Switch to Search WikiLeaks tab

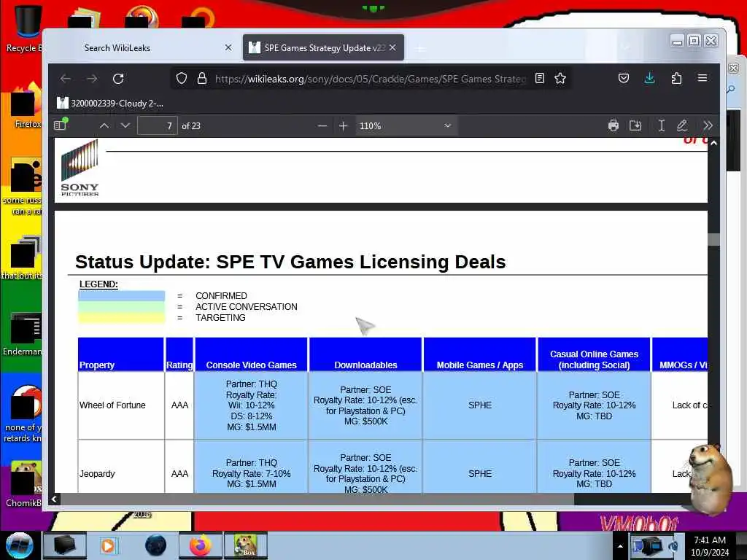[x=117, y=47]
